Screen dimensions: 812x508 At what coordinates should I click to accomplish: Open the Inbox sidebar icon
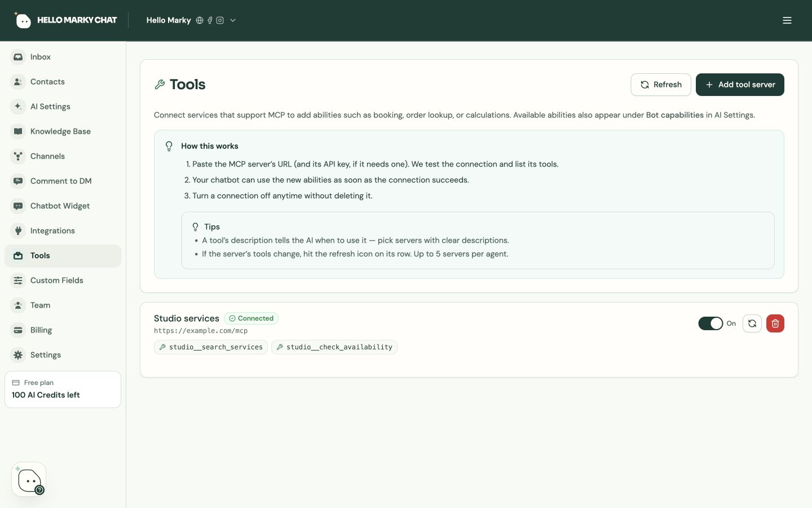(18, 57)
